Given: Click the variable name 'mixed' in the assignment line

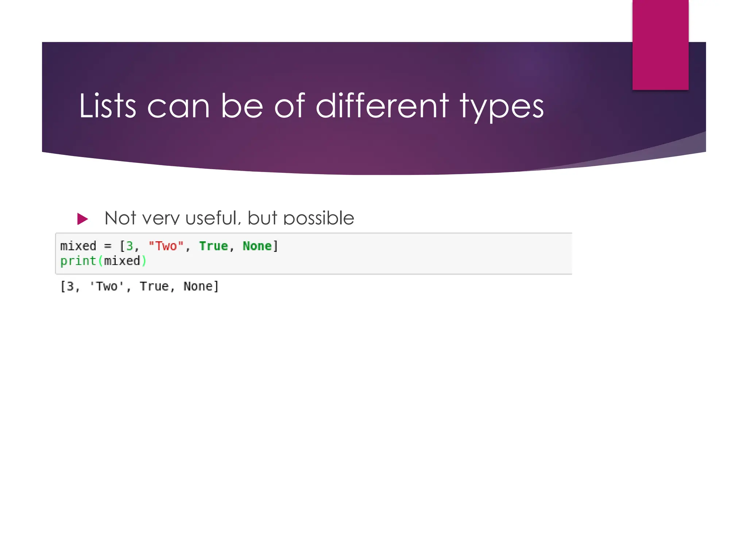Looking at the screenshot, I should point(78,246).
